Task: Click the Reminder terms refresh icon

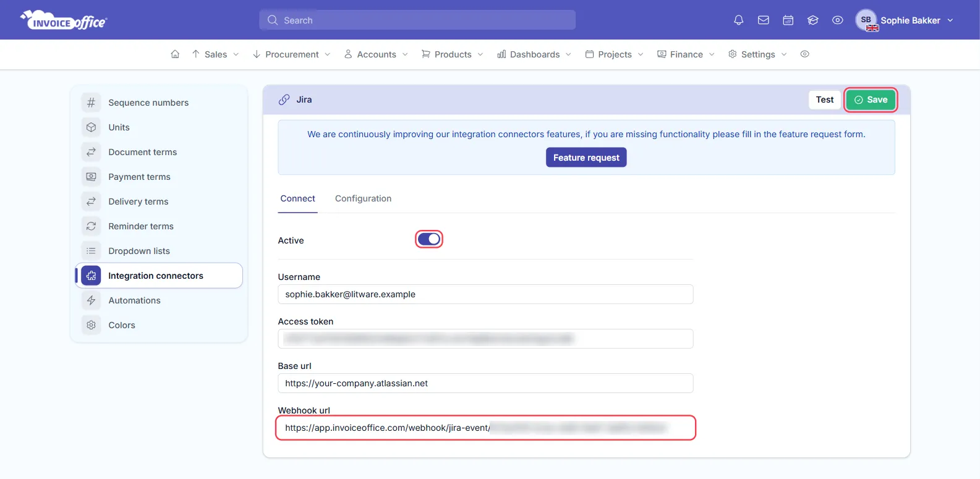Action: 91,226
